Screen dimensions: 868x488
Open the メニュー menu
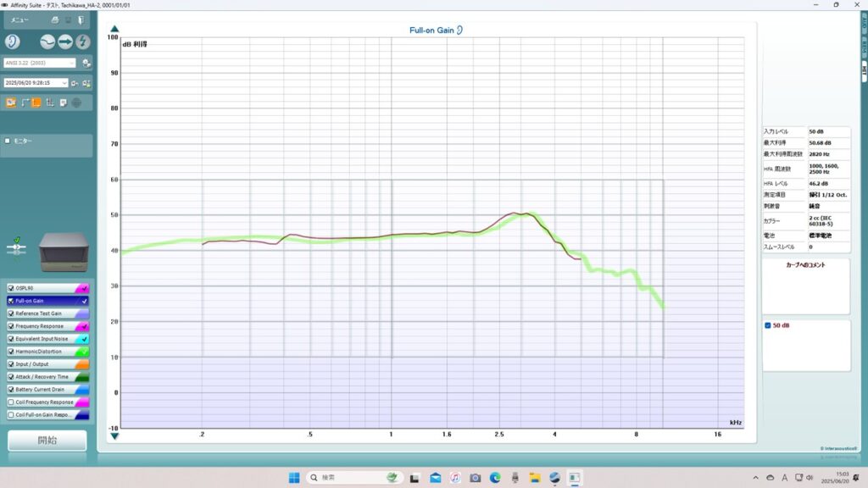[20, 20]
